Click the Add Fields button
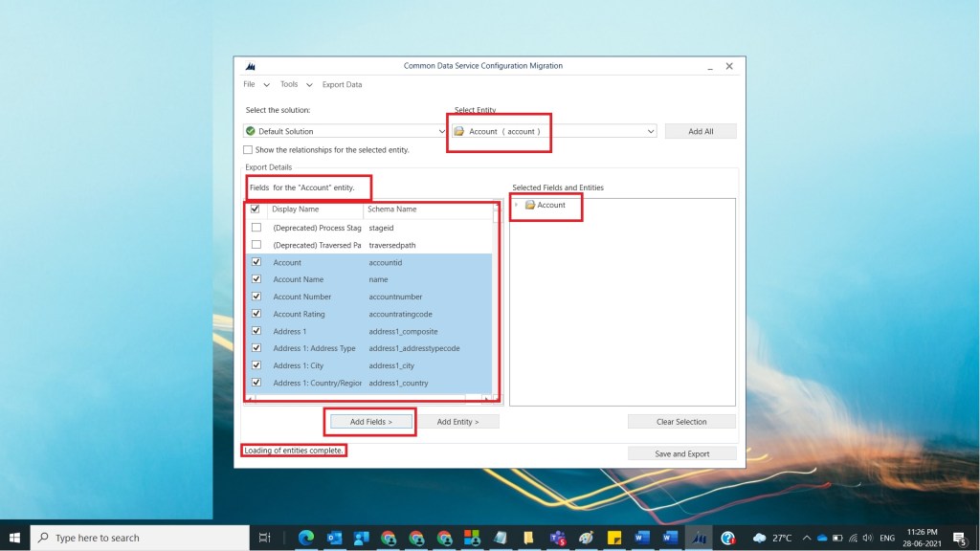The height and width of the screenshot is (551, 980). (371, 421)
